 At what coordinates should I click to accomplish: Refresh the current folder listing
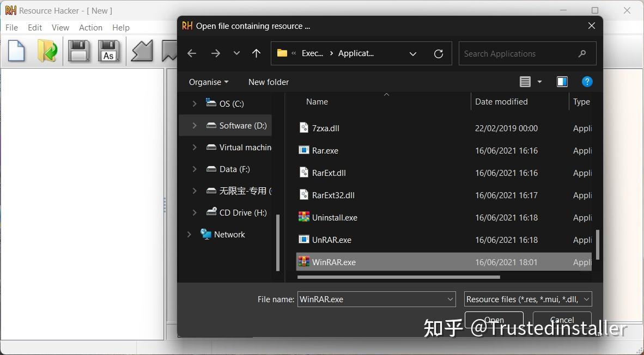click(x=439, y=54)
